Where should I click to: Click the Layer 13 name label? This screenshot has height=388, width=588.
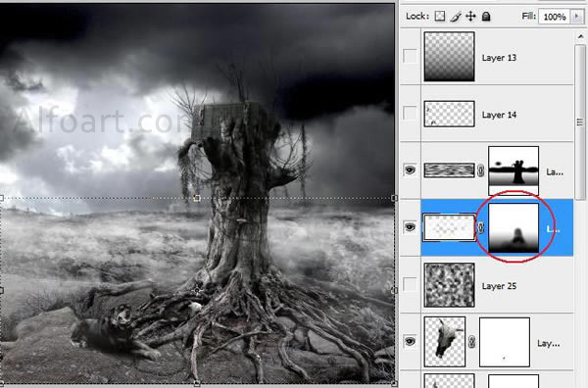point(499,58)
